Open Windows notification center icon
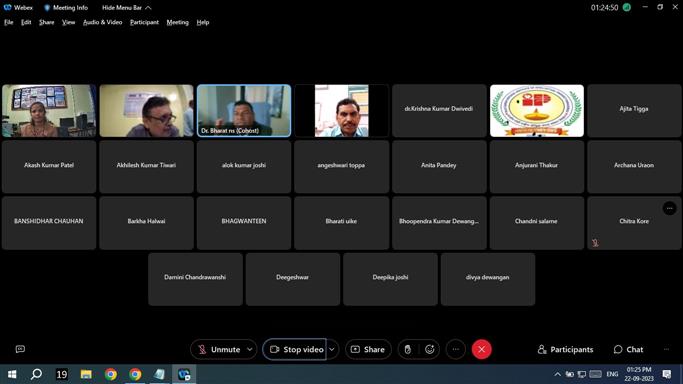Screen dimensions: 683x384 click(x=666, y=374)
